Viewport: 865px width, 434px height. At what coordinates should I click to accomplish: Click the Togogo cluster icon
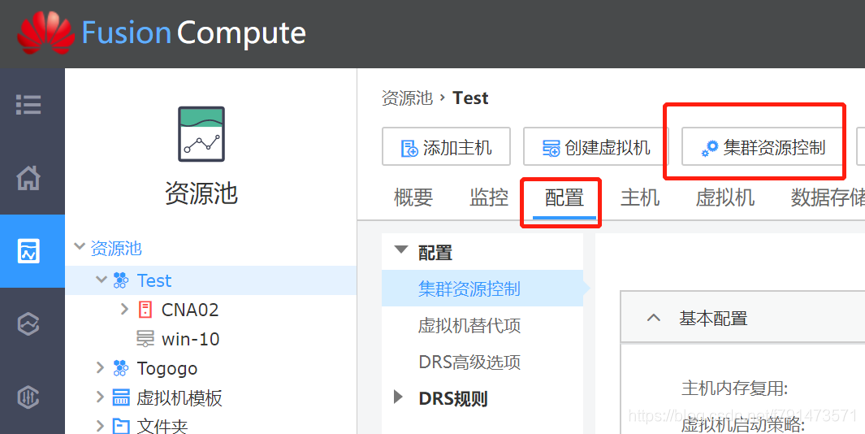click(121, 368)
